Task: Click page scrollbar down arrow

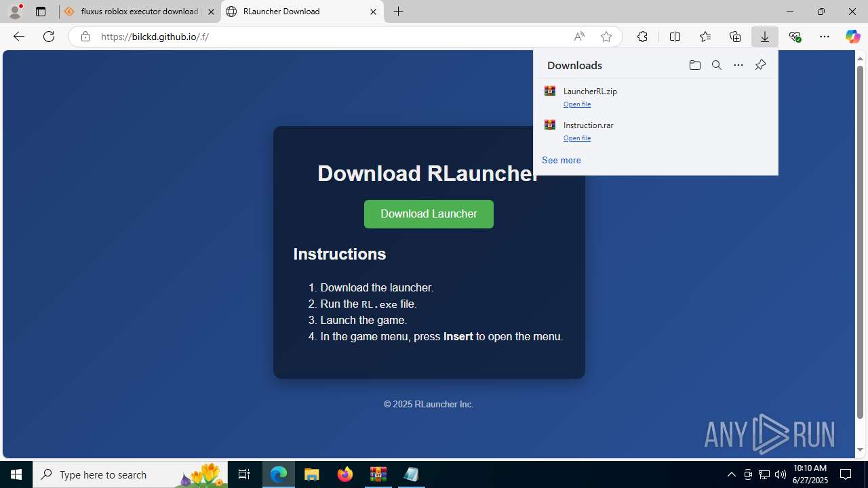Action: coord(861,450)
